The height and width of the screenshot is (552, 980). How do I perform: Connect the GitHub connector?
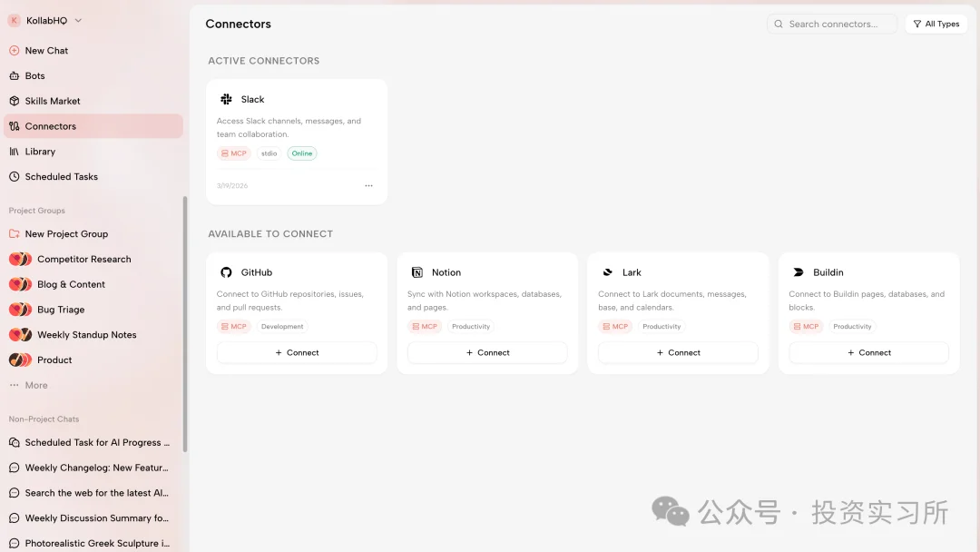[297, 352]
